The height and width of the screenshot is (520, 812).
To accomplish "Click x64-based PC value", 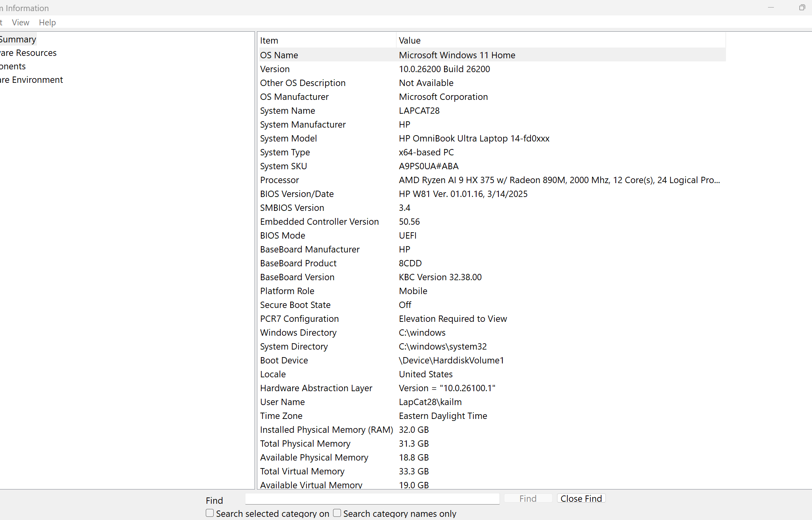I will [426, 152].
